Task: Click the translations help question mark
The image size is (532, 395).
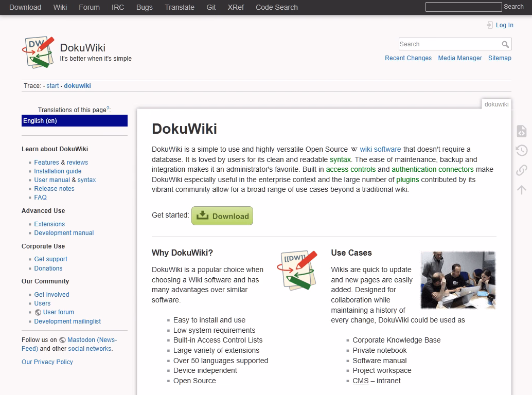Action: 108,109
